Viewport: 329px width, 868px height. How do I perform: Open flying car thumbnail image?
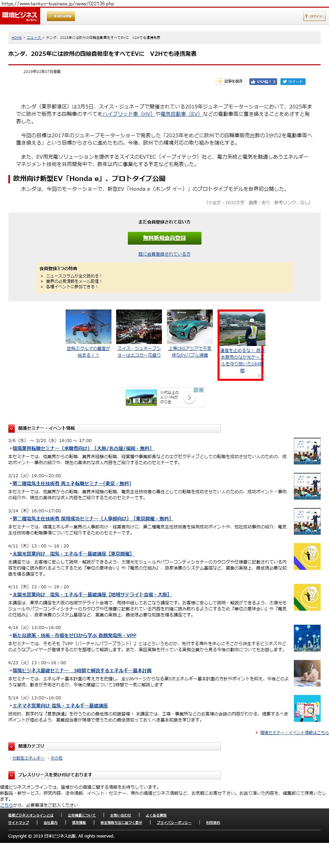tap(88, 327)
